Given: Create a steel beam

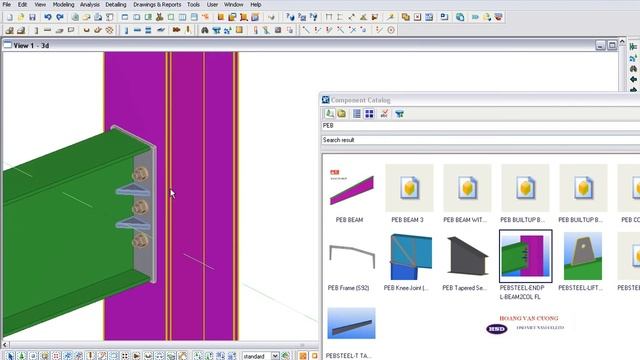Looking at the screenshot, I should click(137, 30).
